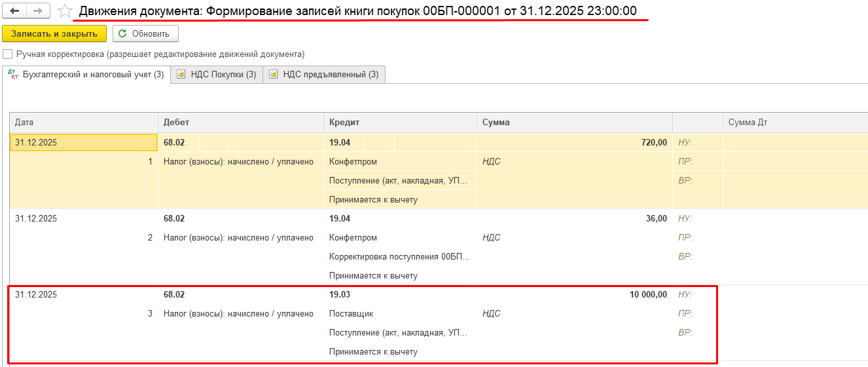Click debit account 68.02 in entry 1
868x367 pixels.
[x=174, y=142]
